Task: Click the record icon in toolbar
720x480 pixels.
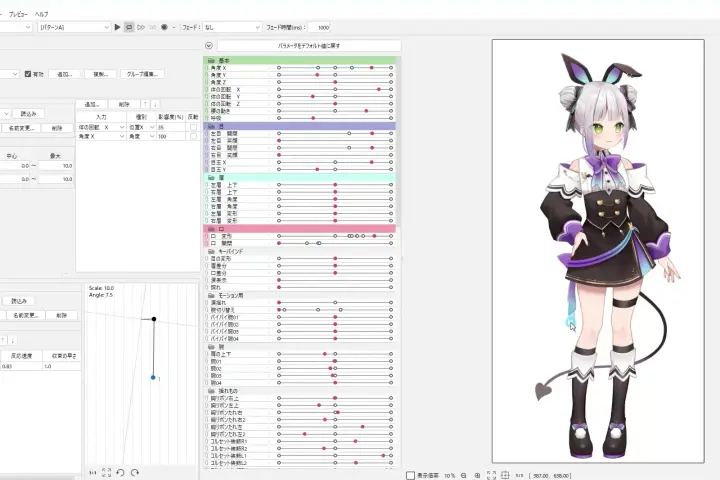Action: [x=164, y=28]
